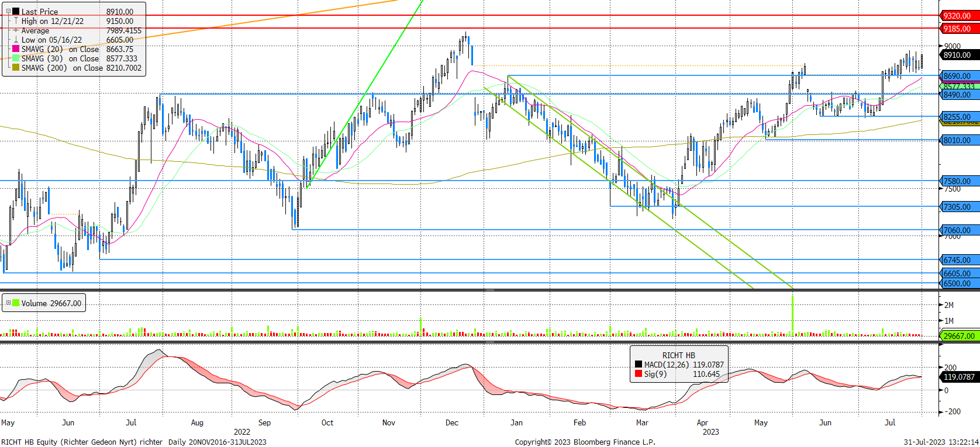
Task: Click the Sig(9) 110.645 legend row
Action: coord(678,374)
